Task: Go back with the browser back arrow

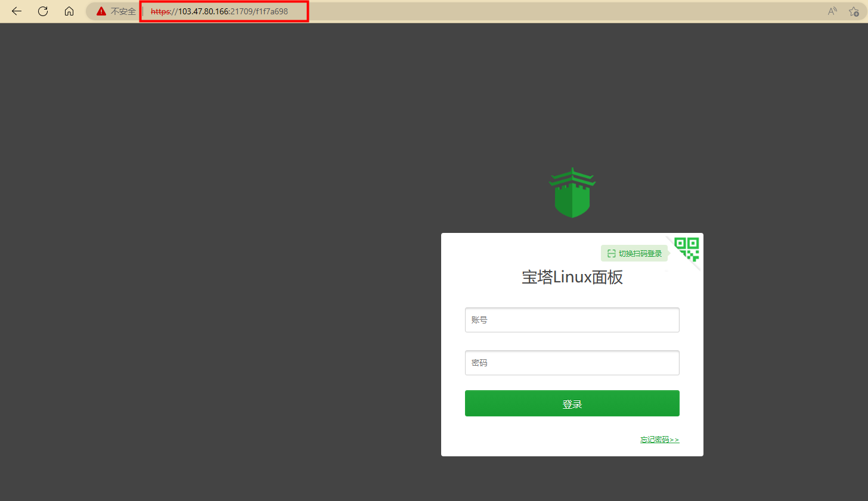Action: pyautogui.click(x=17, y=11)
